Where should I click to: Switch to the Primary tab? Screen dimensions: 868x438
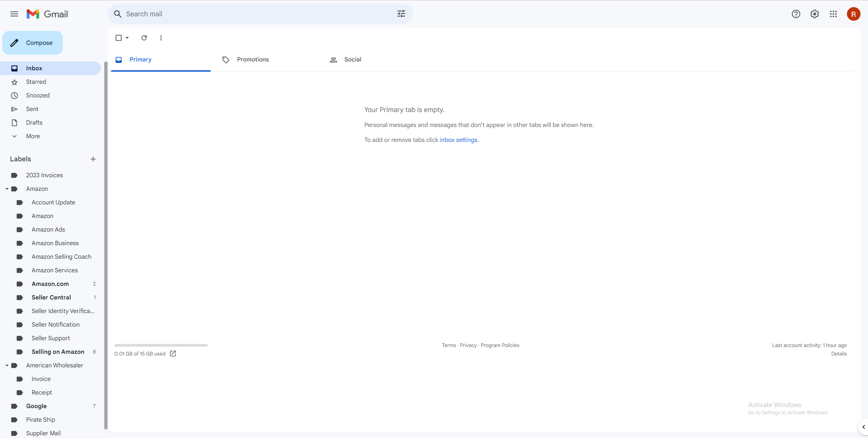click(x=161, y=60)
